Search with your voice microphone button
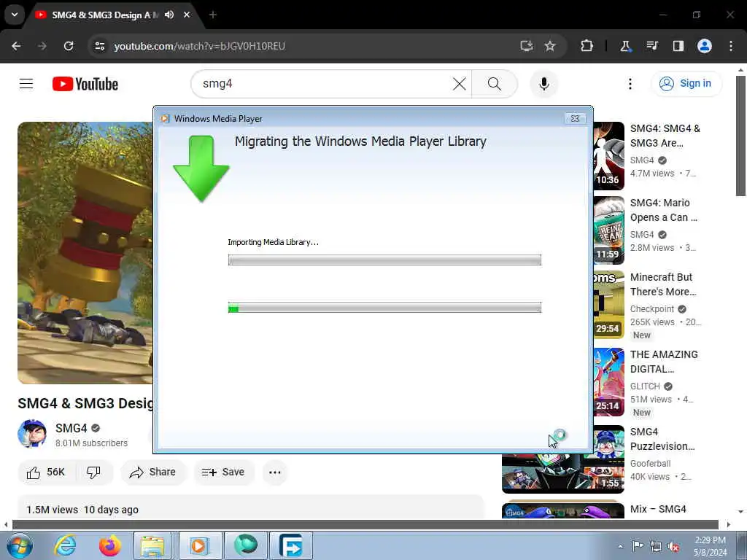Viewport: 747px width, 560px height. click(x=543, y=84)
